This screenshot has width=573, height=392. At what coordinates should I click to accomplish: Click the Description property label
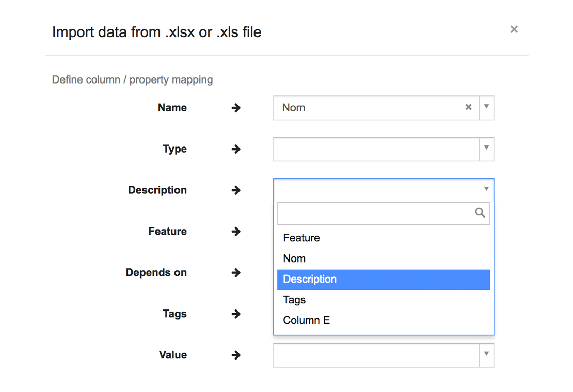tap(157, 190)
